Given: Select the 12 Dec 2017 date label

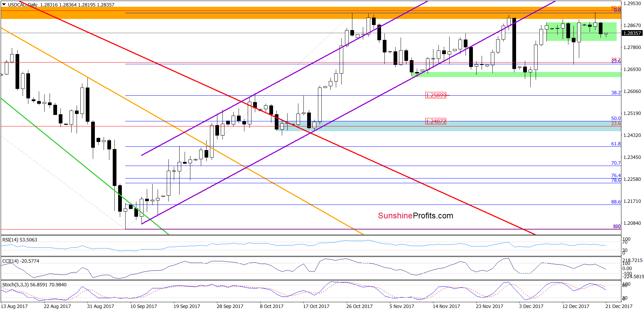Looking at the screenshot, I should 576,306.
